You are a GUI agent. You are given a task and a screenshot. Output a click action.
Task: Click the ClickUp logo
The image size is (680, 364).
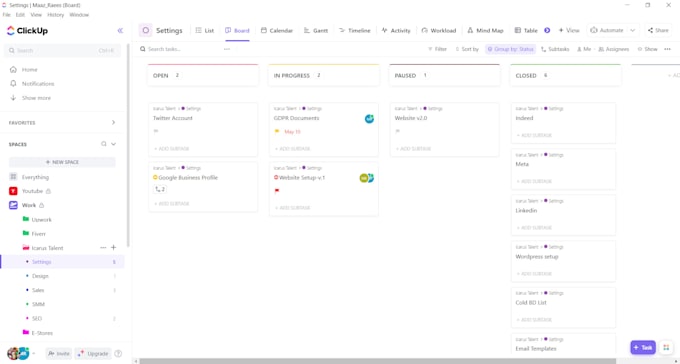(27, 31)
